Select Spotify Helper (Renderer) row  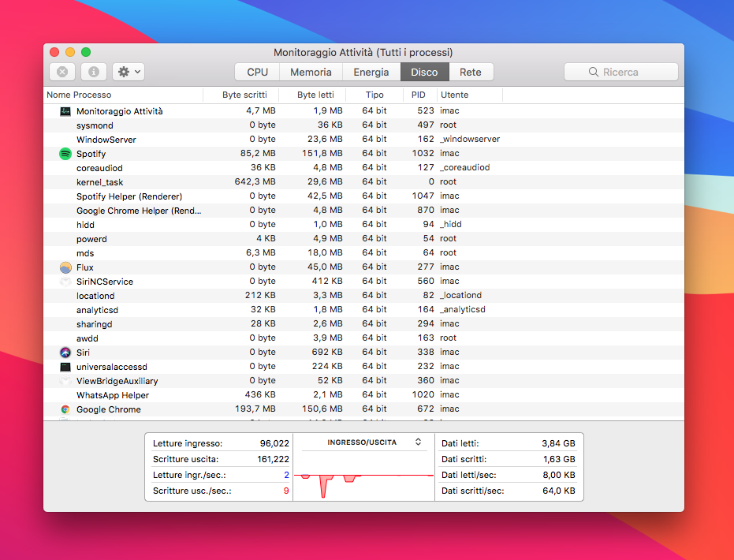pos(363,196)
